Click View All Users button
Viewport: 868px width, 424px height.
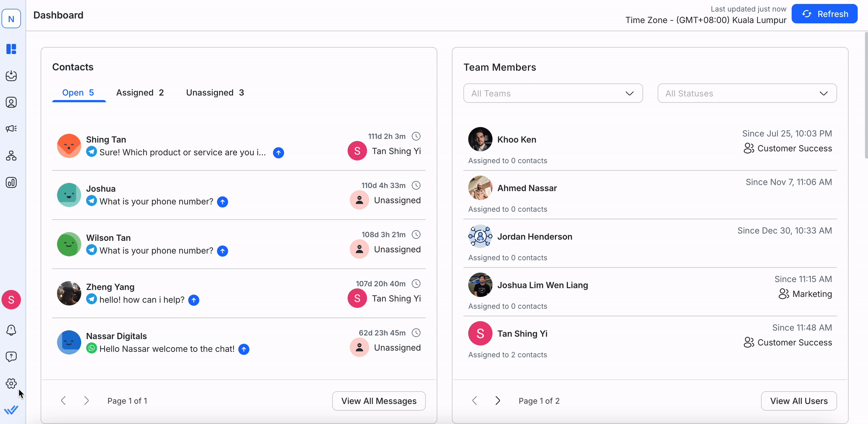pos(798,401)
